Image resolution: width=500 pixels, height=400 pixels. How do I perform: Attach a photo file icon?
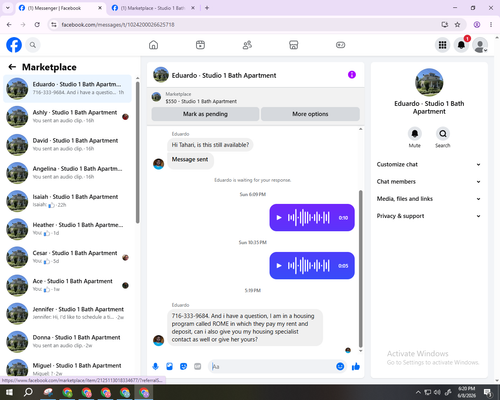pyautogui.click(x=169, y=367)
